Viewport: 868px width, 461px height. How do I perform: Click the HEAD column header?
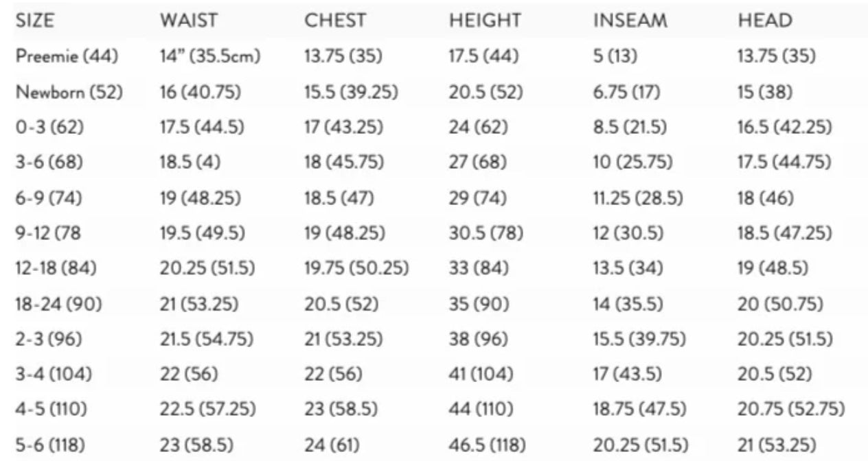(x=764, y=21)
